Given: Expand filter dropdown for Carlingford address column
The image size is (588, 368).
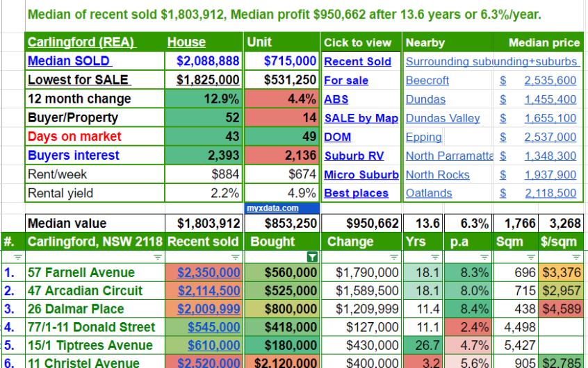Looking at the screenshot, I should [x=158, y=257].
